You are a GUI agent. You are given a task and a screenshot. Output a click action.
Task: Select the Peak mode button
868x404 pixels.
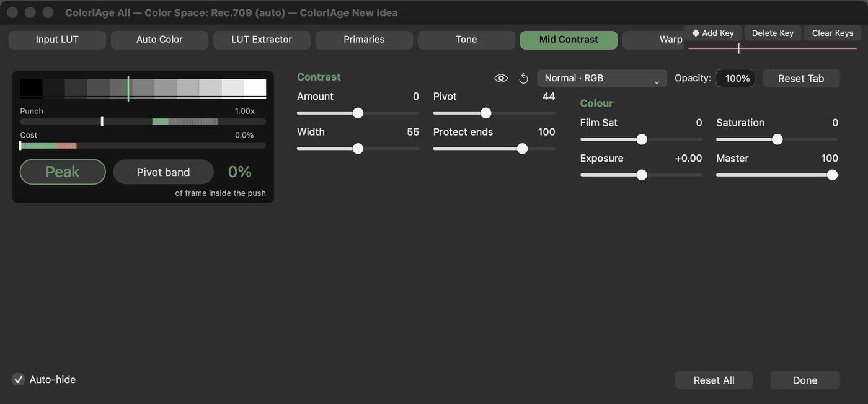(63, 172)
